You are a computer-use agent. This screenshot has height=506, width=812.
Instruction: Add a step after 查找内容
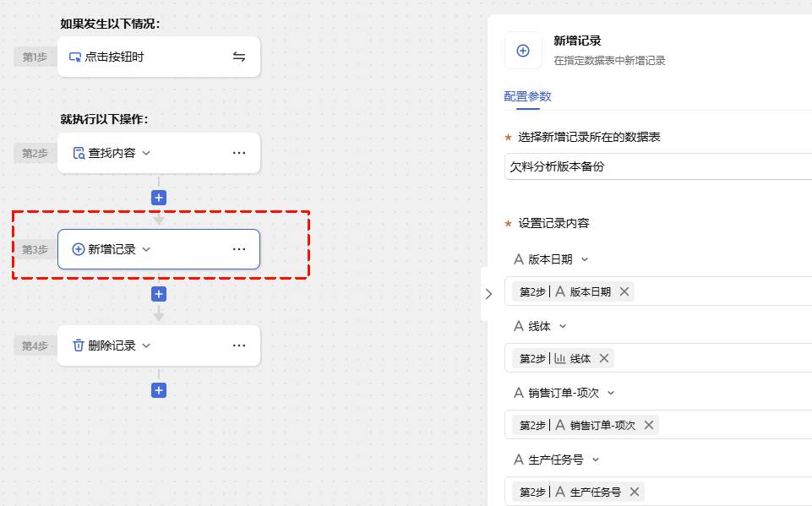(159, 198)
